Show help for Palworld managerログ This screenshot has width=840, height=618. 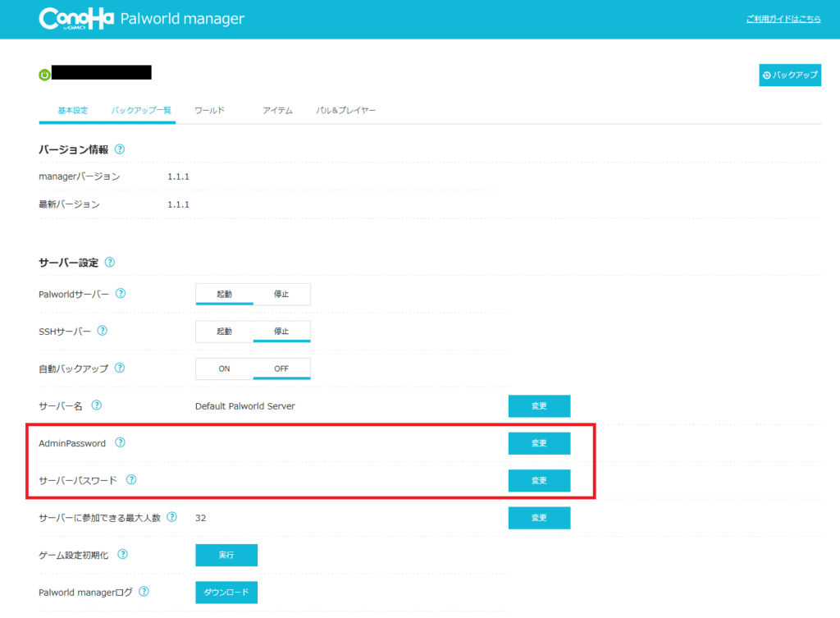pos(144,592)
